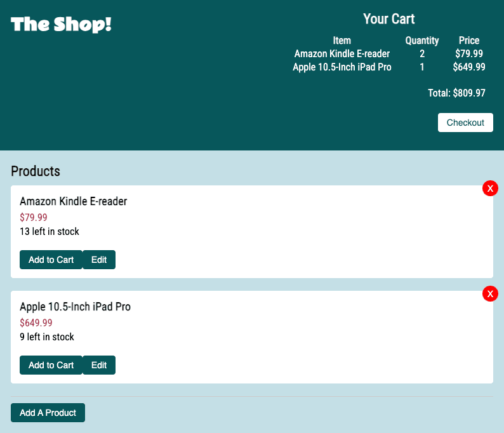504x433 pixels.
Task: Click the Total: $809.97 text
Action: (x=456, y=93)
